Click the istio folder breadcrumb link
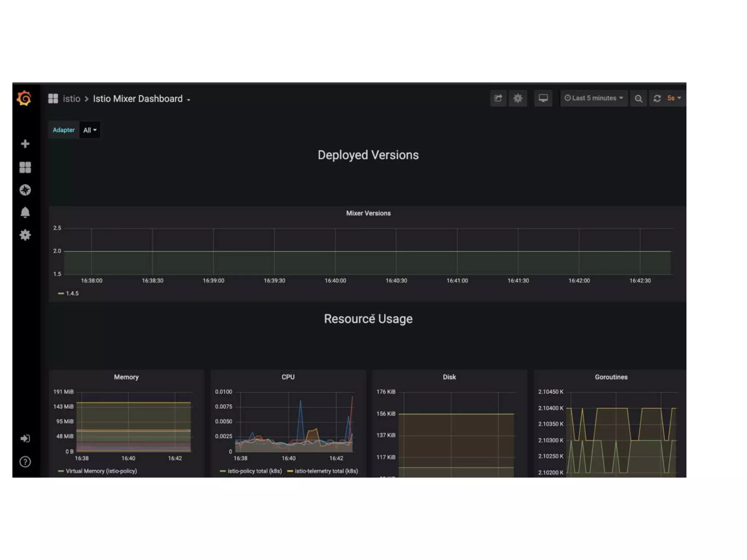This screenshot has width=747, height=560. tap(71, 99)
